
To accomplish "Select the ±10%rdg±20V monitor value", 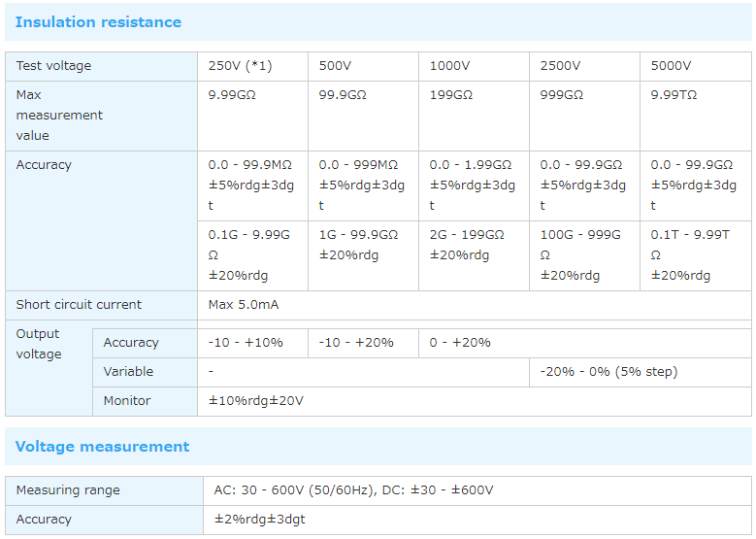I will click(x=256, y=401).
